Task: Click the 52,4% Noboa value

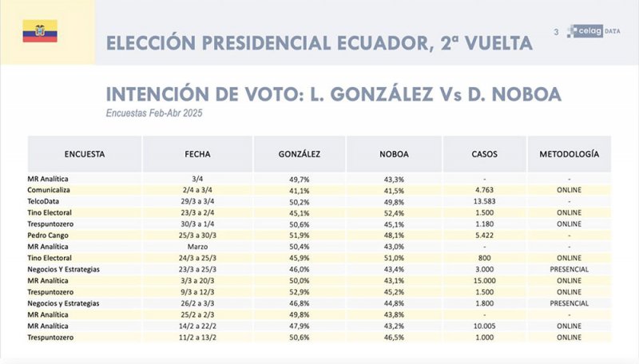Action: 395,212
